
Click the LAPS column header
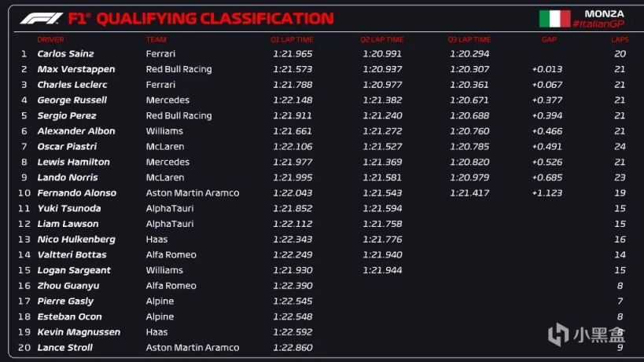[x=620, y=39]
